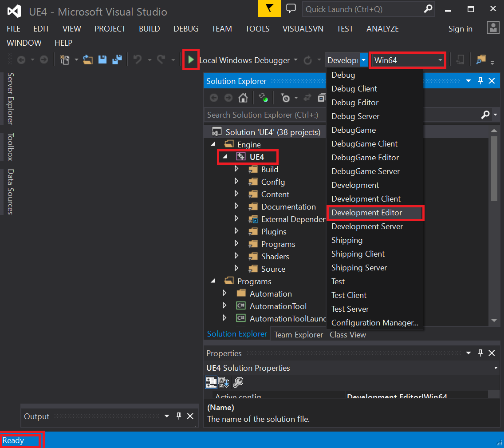
Task: Click the Categorized view icon in Properties
Action: (x=211, y=382)
